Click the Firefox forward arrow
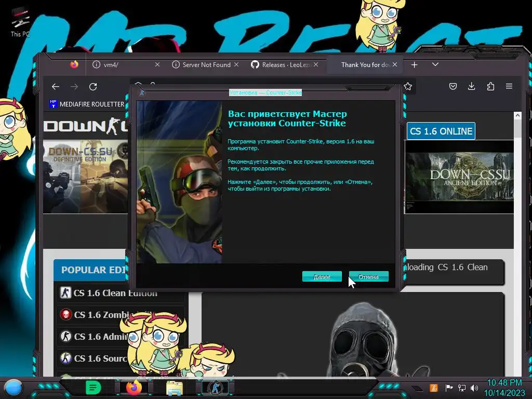 point(74,87)
